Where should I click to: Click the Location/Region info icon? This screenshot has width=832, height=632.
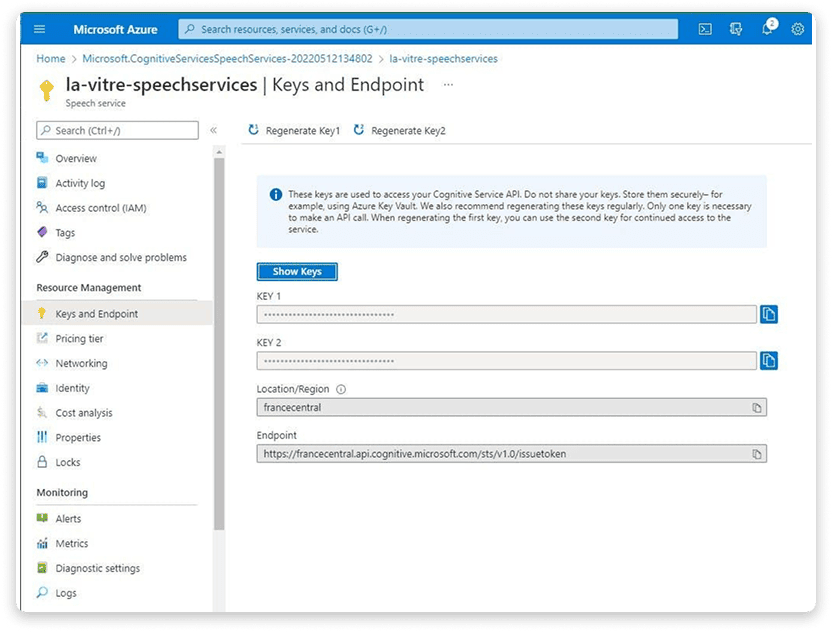341,389
